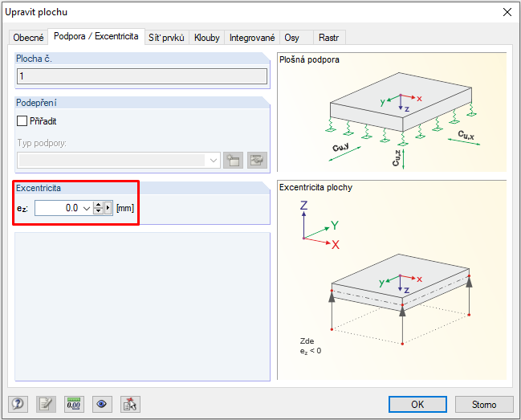This screenshot has height=420, width=521.
Task: Close the Upravit plochu dialog
Action: coord(507,12)
